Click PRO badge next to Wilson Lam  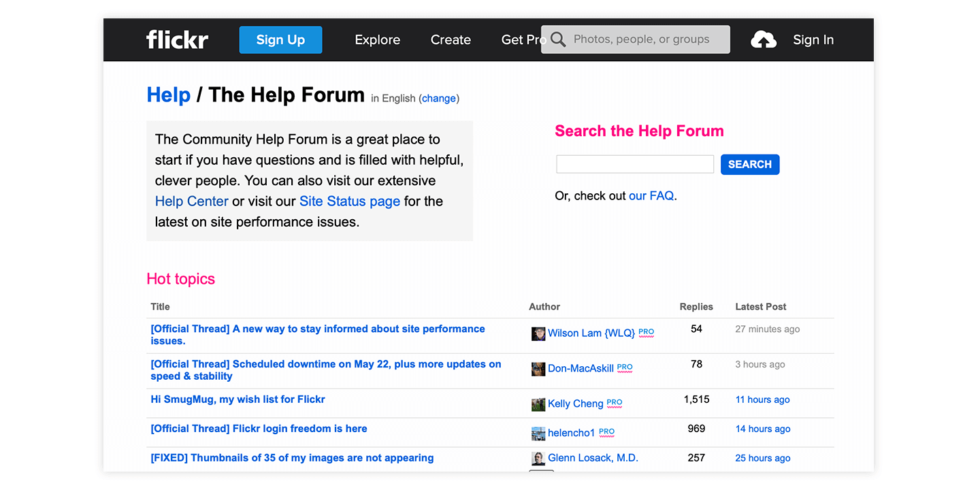tap(646, 332)
